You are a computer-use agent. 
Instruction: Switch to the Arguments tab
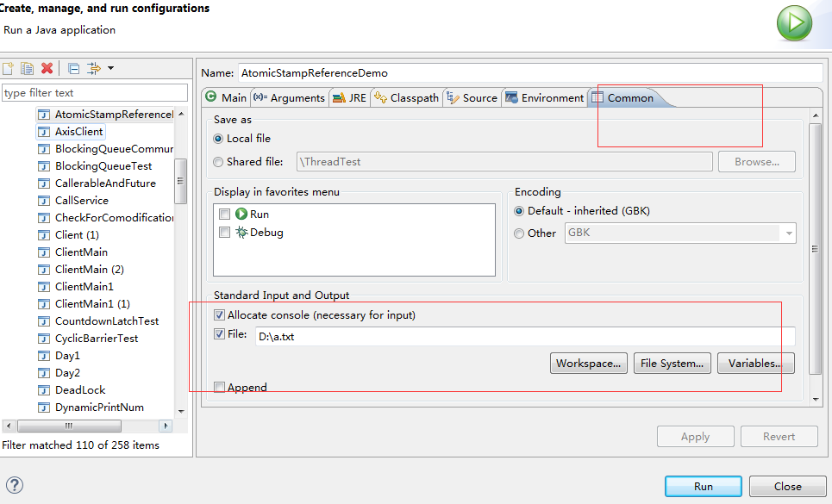click(x=289, y=97)
